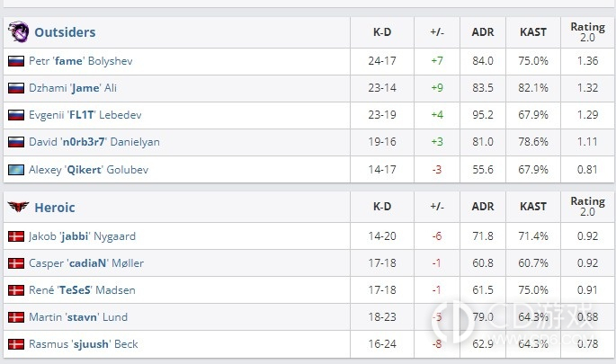Open Rasmus 'sjuush' Beck player profile
Image resolution: width=616 pixels, height=364 pixels.
pos(84,344)
